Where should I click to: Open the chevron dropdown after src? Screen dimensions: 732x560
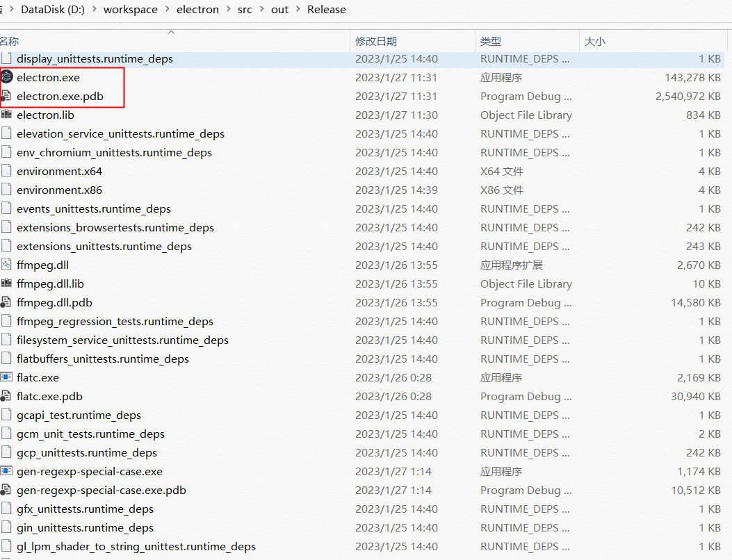click(x=262, y=9)
